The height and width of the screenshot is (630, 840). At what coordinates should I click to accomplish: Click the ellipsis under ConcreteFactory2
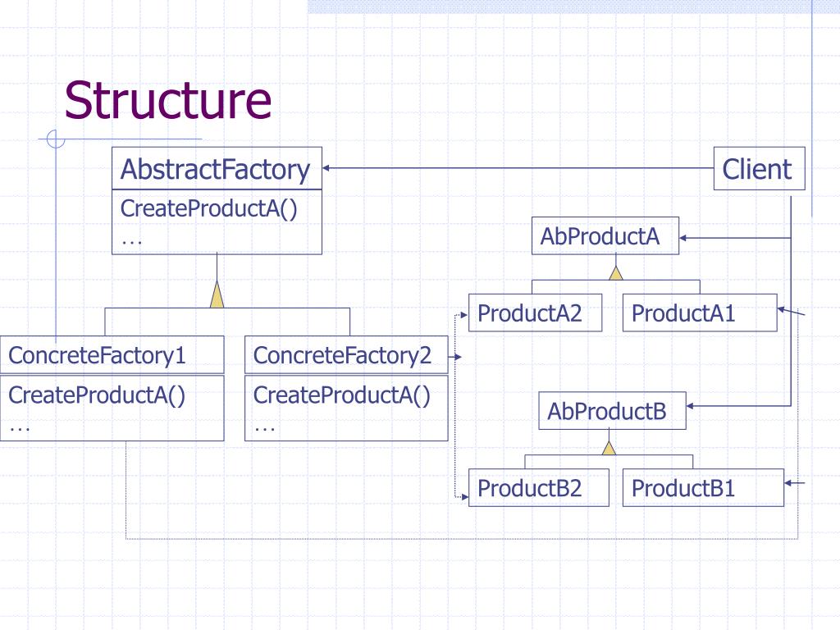(265, 430)
